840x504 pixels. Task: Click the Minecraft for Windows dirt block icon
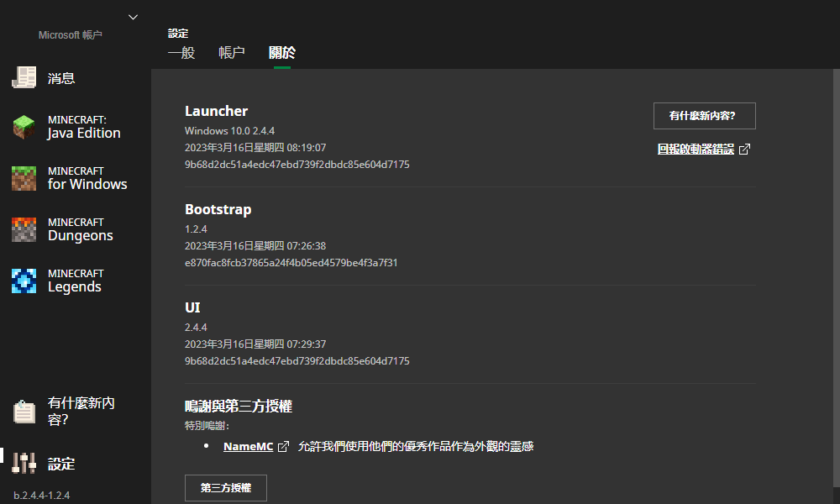point(24,178)
